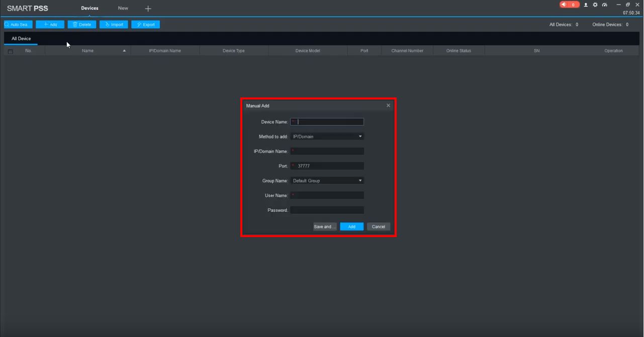This screenshot has width=644, height=337.
Task: Switch to the New tab
Action: click(x=123, y=8)
